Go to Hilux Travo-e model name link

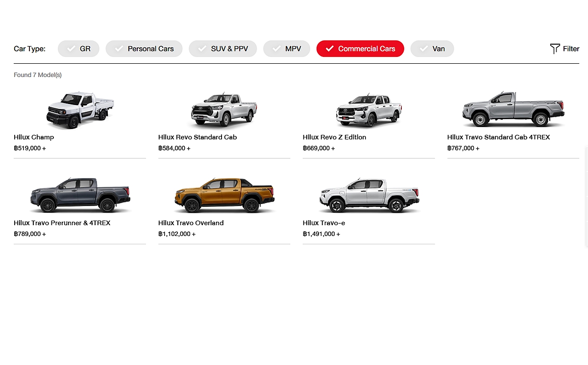tap(324, 223)
